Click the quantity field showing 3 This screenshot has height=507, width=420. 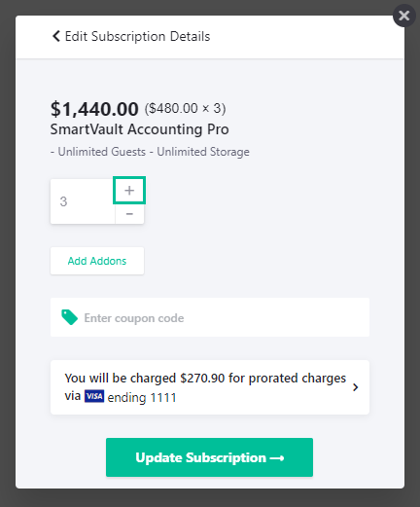click(x=83, y=201)
